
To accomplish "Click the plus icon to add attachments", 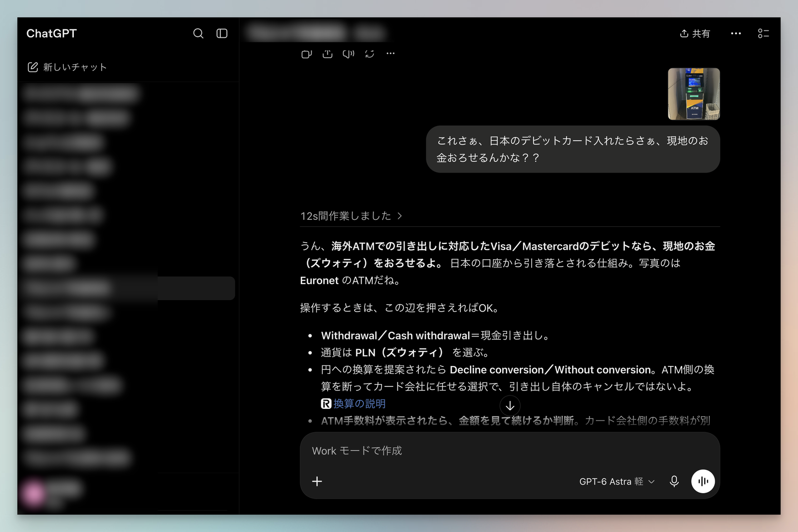I will [317, 481].
